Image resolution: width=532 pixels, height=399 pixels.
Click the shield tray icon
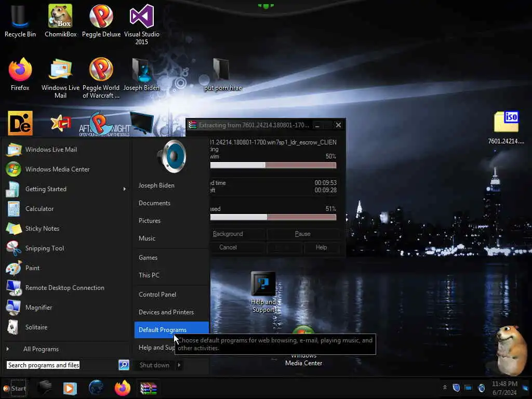[456, 388]
